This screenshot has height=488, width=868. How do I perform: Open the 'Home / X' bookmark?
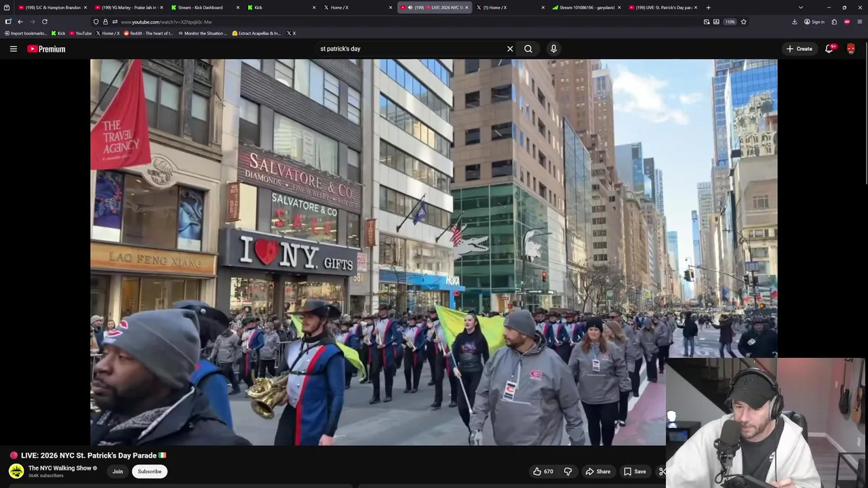coord(107,33)
